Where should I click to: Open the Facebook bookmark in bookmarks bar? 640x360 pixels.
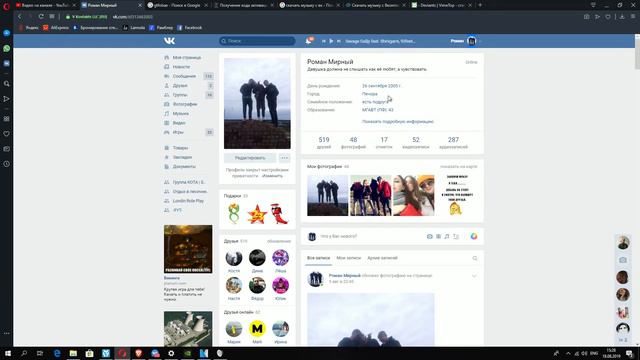pyautogui.click(x=189, y=28)
